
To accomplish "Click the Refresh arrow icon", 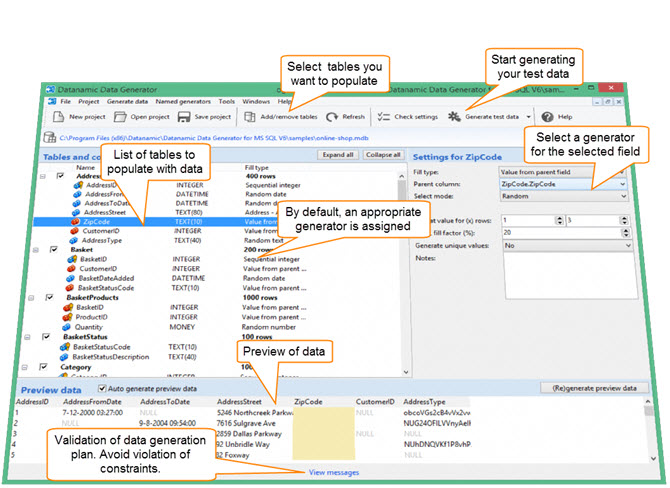I will coord(332,117).
